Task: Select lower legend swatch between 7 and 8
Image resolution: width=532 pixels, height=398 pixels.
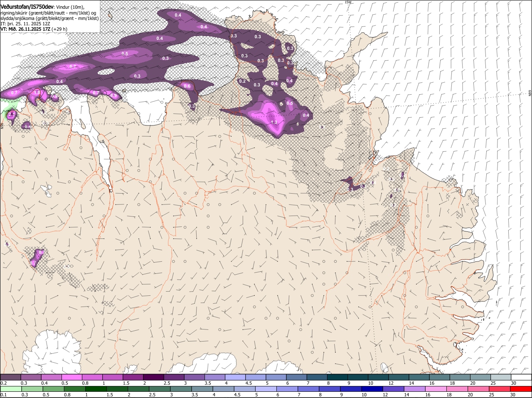Action: [309, 389]
